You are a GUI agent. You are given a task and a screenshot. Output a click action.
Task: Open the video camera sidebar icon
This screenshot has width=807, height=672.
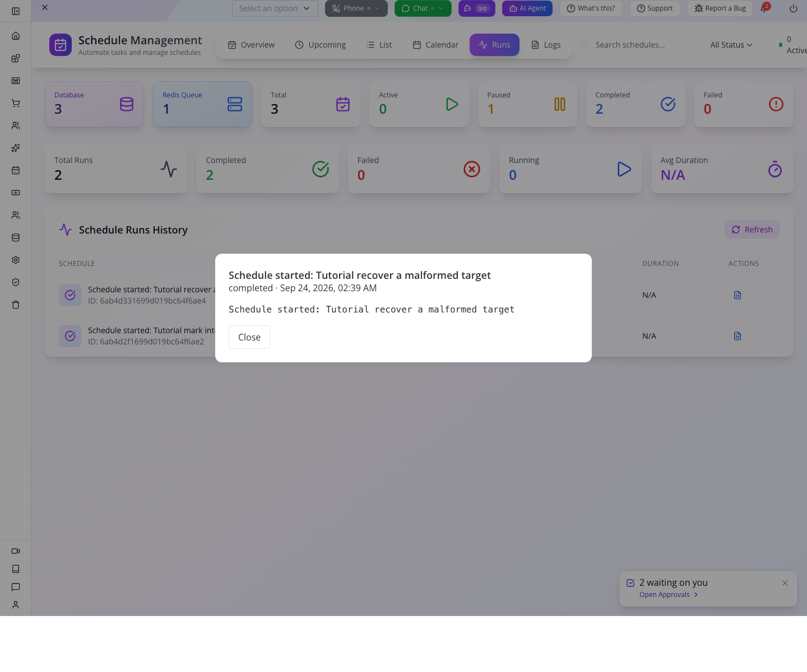tap(16, 551)
